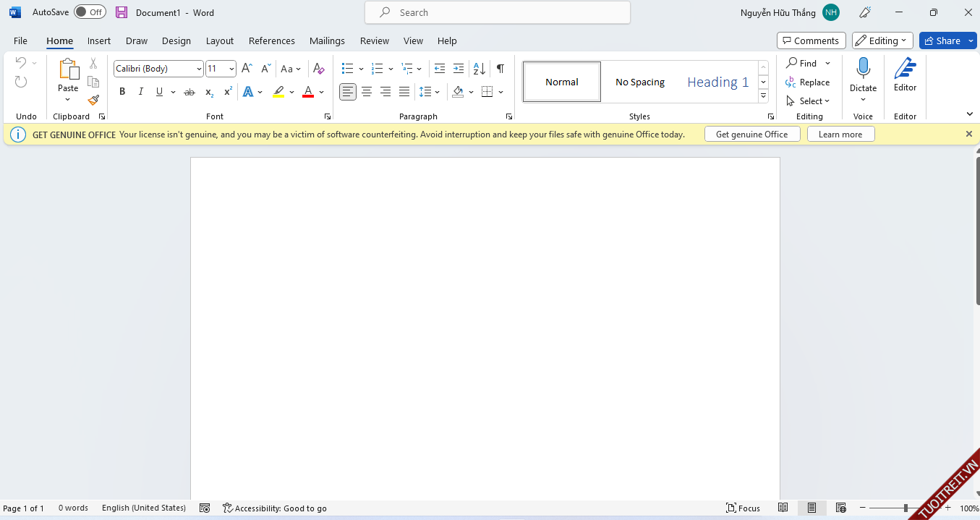Open the References ribbon tab
This screenshot has height=520, width=980.
271,41
